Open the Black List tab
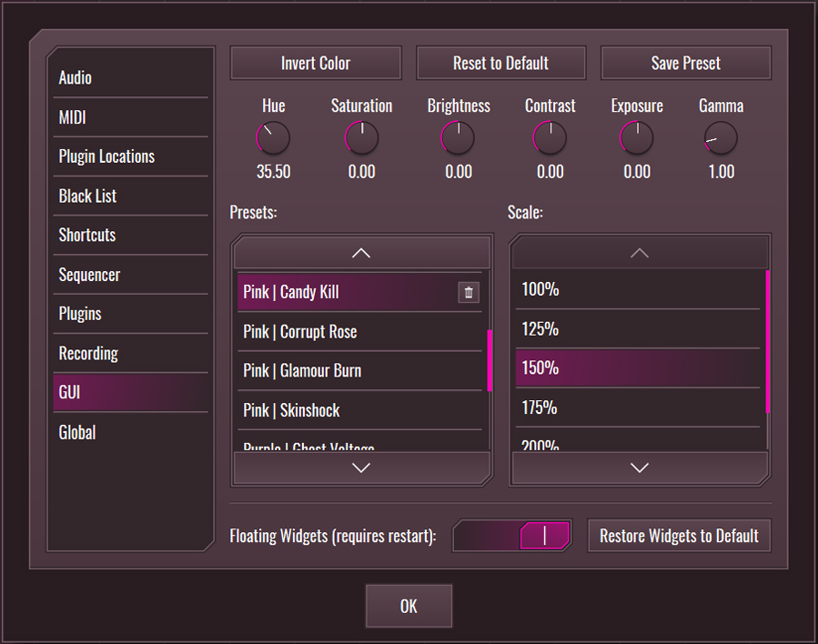 [x=130, y=196]
